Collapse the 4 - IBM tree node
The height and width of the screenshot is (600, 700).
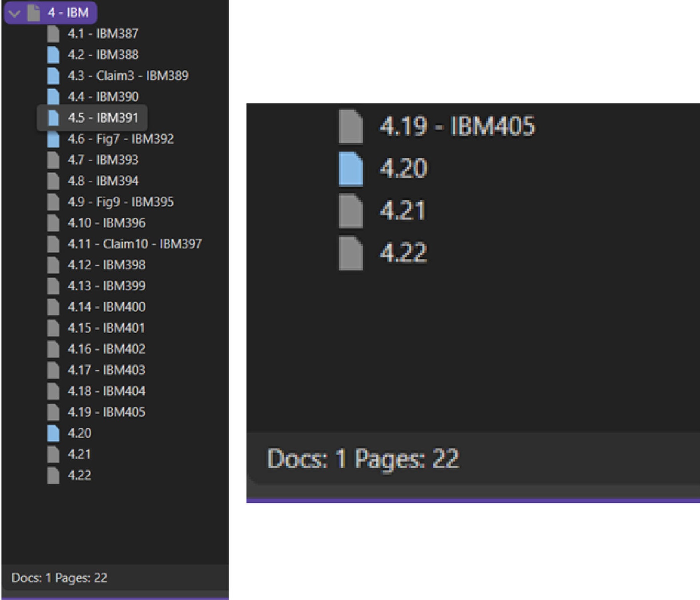point(14,13)
